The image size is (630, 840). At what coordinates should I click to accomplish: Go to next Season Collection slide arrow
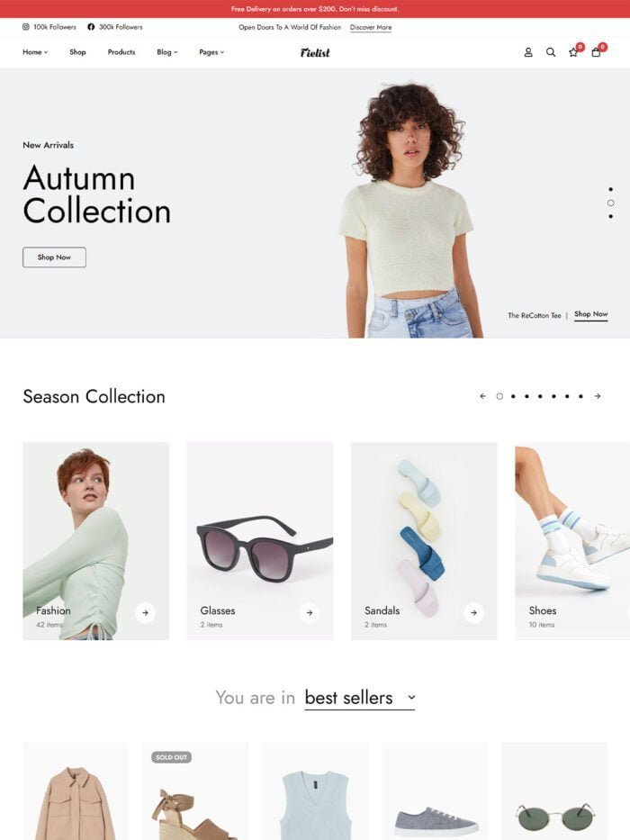[598, 396]
